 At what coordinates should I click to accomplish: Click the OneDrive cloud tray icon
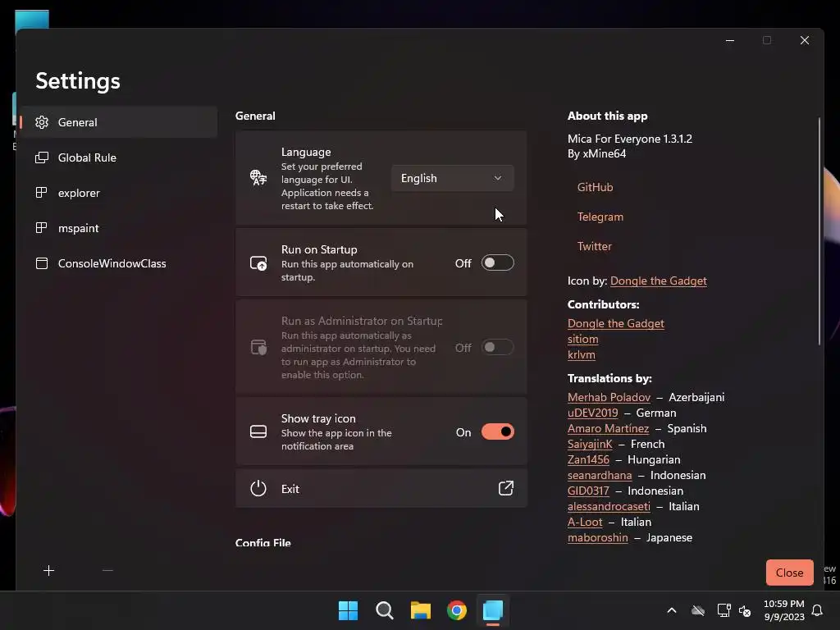pyautogui.click(x=697, y=610)
